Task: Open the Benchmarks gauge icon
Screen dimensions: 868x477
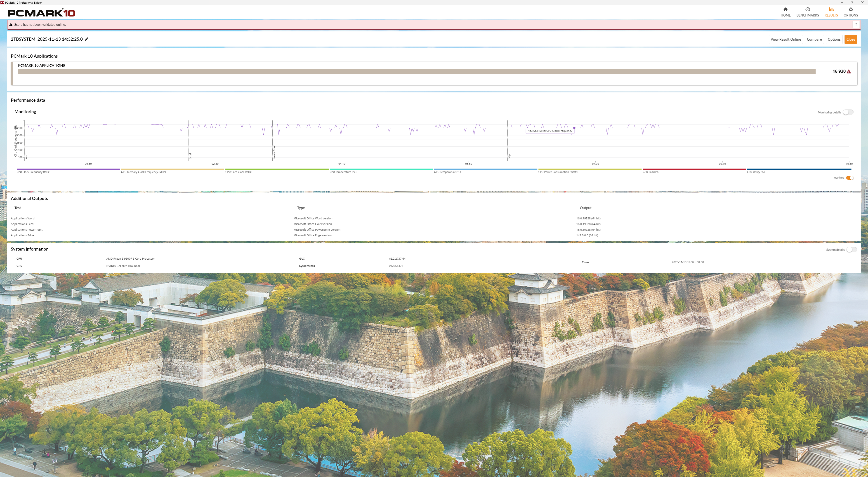Action: pos(807,9)
